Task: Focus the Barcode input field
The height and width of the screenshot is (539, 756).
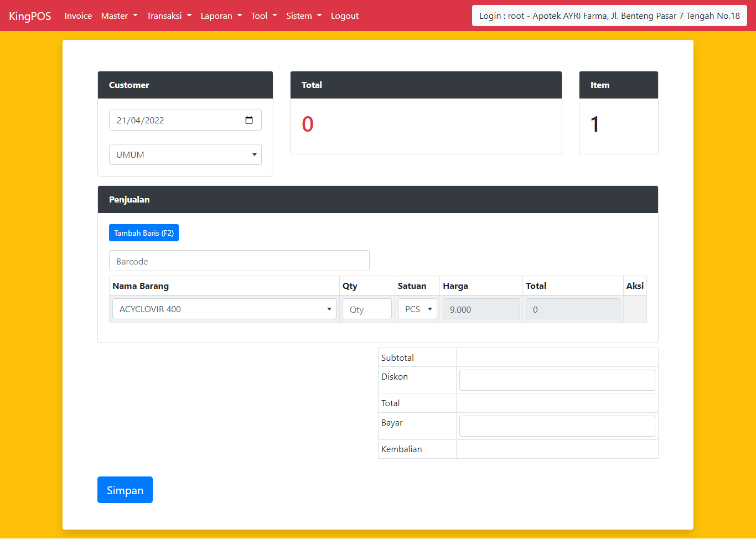Action: [x=239, y=261]
